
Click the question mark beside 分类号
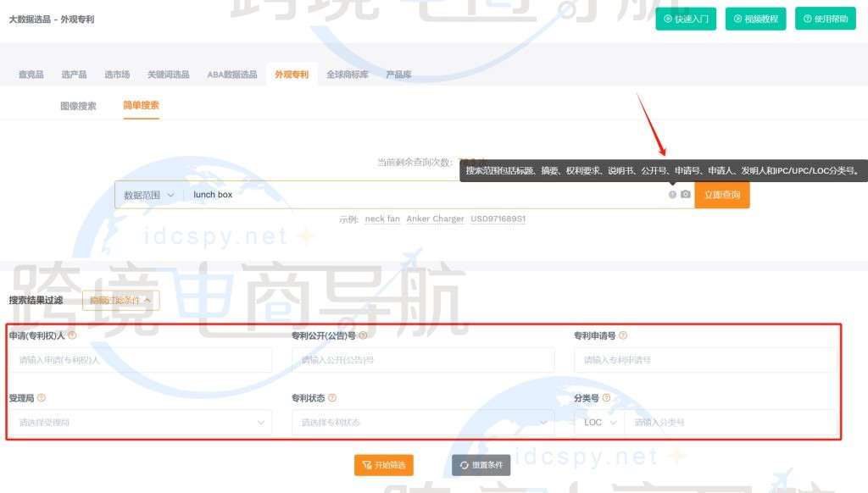[606, 397]
